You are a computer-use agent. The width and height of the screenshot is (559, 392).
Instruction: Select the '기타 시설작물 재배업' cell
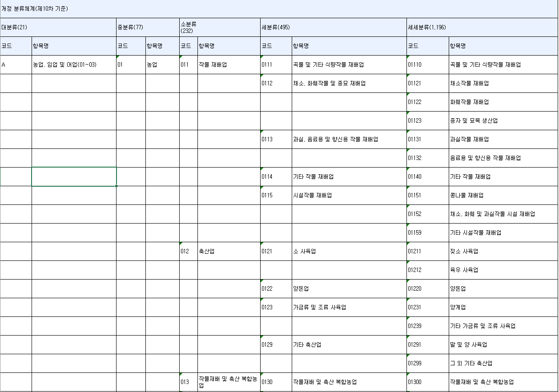point(504,232)
